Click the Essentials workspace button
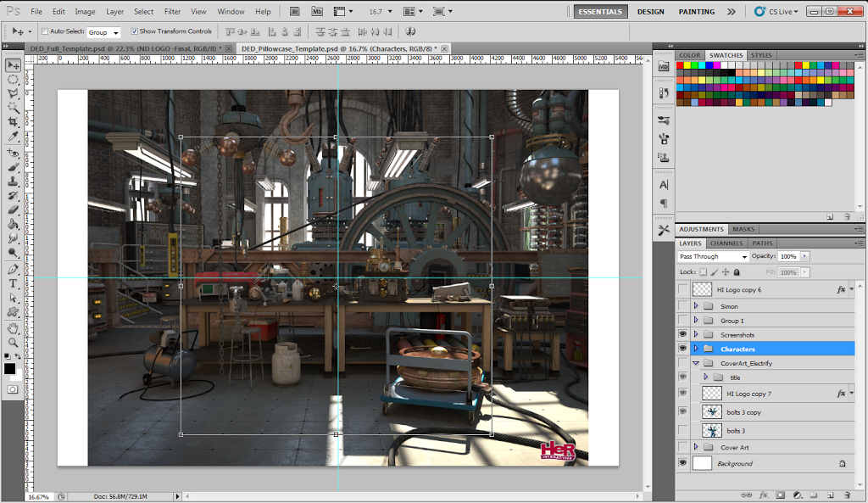Image resolution: width=868 pixels, height=503 pixels. point(600,12)
